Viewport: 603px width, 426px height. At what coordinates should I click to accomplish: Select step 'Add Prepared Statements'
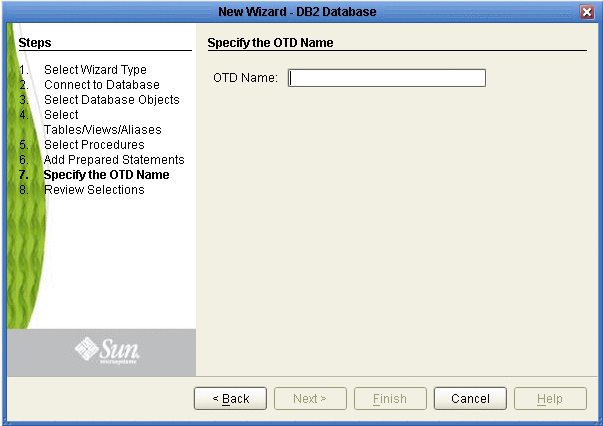[114, 160]
